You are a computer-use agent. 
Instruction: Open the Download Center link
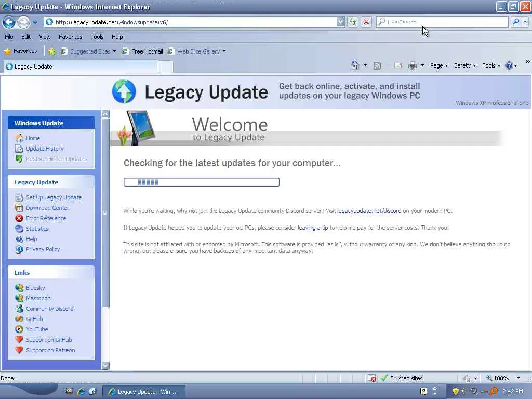tap(47, 208)
